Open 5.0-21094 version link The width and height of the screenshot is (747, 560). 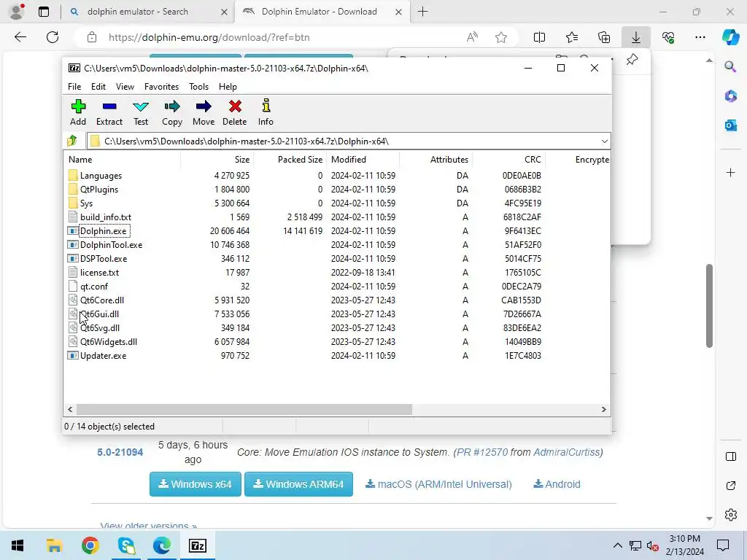(x=120, y=452)
